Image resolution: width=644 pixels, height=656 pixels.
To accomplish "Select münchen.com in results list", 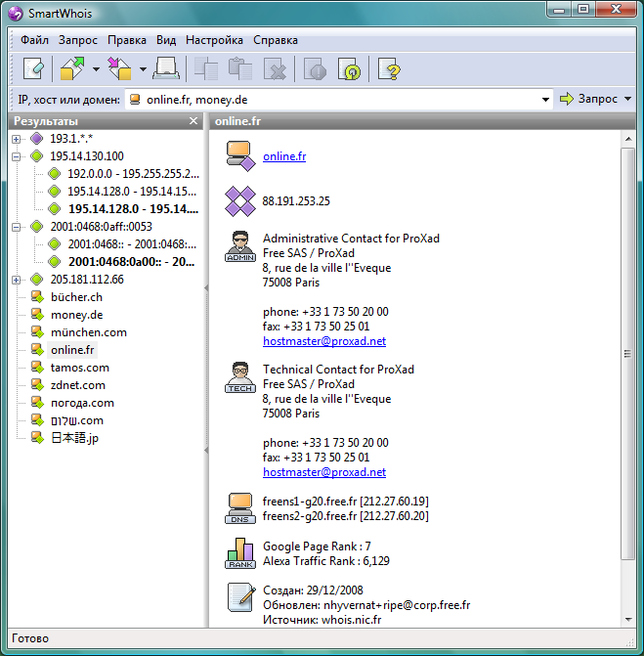I will coord(89,332).
